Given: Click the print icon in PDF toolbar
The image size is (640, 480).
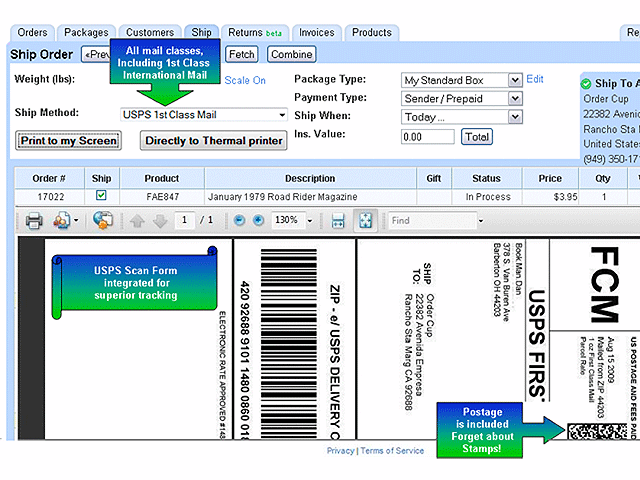Looking at the screenshot, I should pos(33,220).
